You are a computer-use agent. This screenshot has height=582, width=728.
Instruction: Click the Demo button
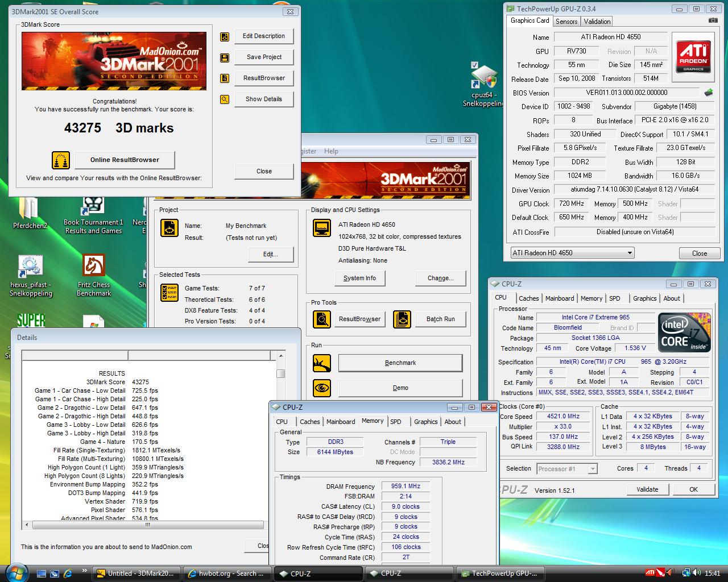point(400,388)
